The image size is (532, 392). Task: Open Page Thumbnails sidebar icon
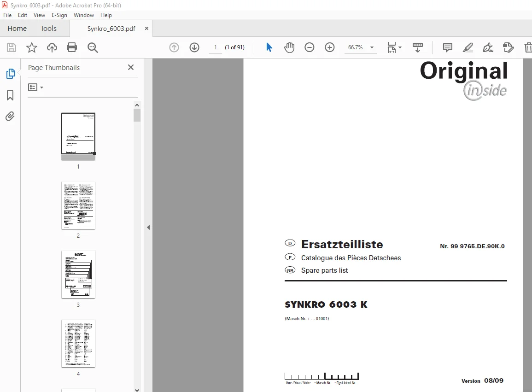[11, 74]
